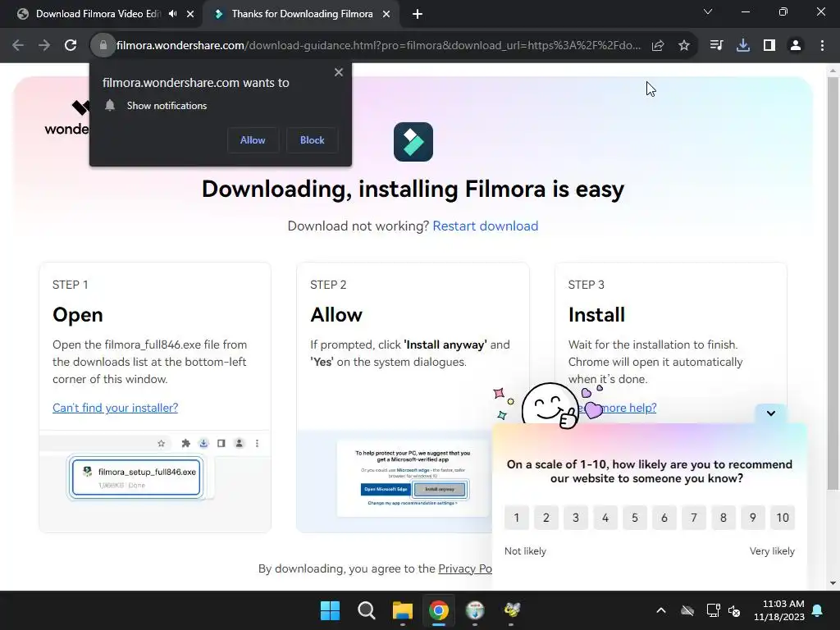Click the address bar URL field
This screenshot has width=840, height=630.
(378, 46)
